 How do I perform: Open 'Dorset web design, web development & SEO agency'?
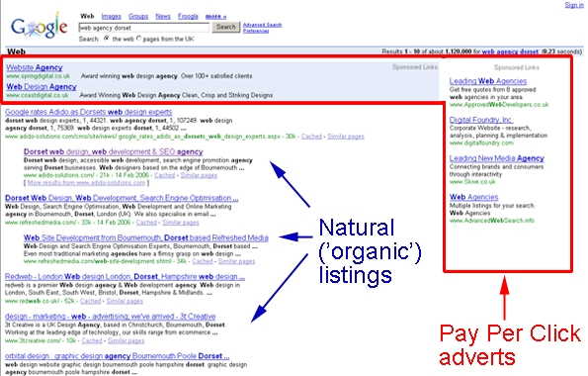[114, 151]
